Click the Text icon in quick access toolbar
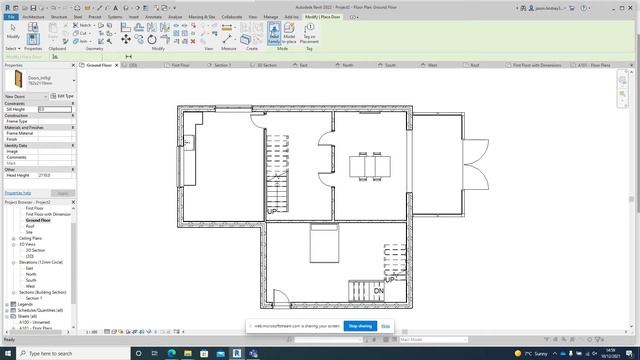 116,8
